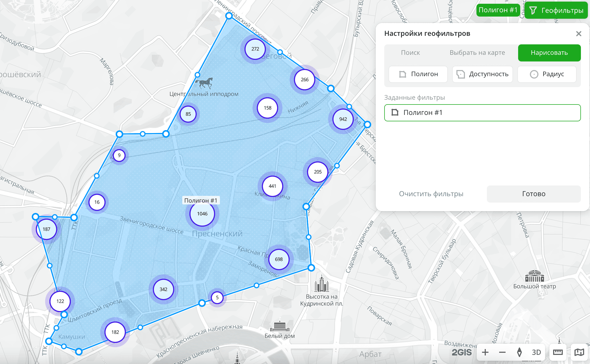Click the compass north icon

tap(519, 353)
